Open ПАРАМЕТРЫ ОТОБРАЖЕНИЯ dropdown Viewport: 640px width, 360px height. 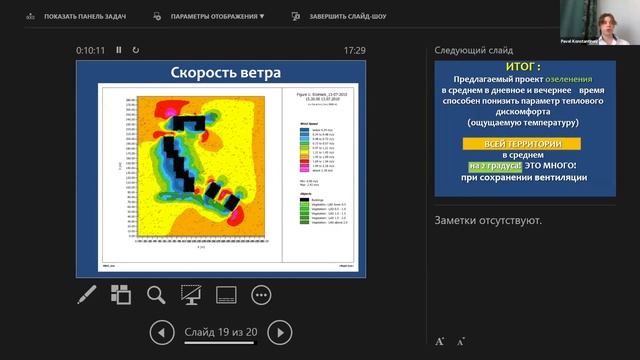click(x=218, y=16)
